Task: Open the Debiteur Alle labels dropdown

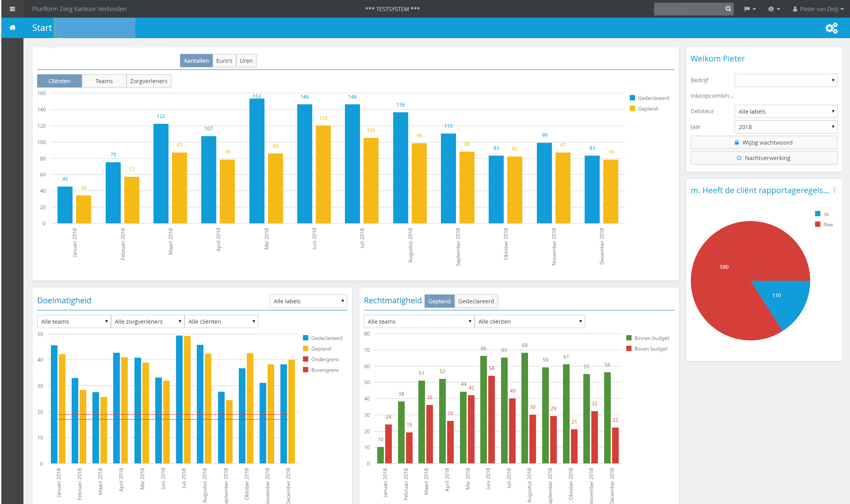Action: [785, 111]
